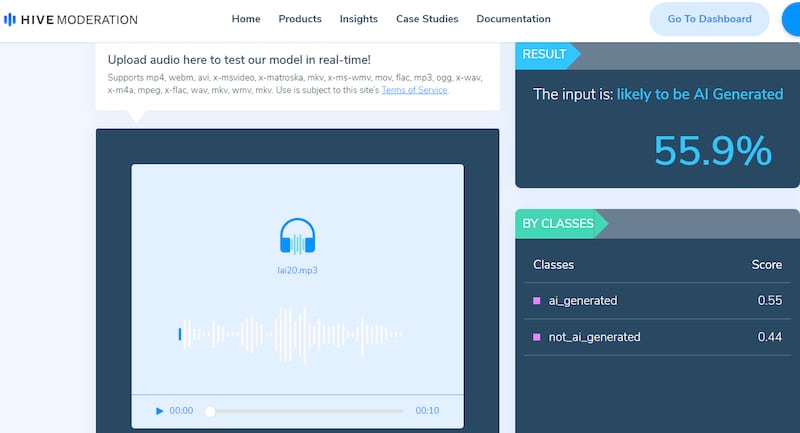
Task: Go to Insights section
Action: coord(359,19)
